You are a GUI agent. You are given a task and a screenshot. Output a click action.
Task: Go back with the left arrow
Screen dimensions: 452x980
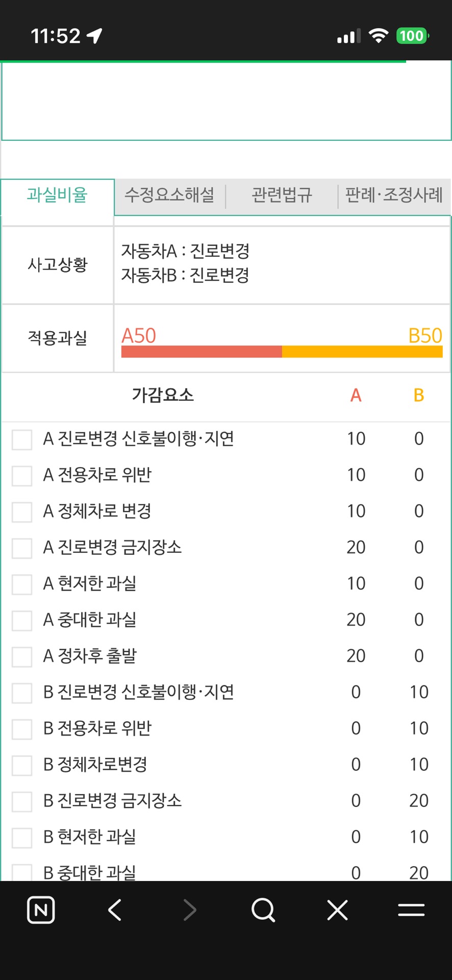tap(115, 910)
